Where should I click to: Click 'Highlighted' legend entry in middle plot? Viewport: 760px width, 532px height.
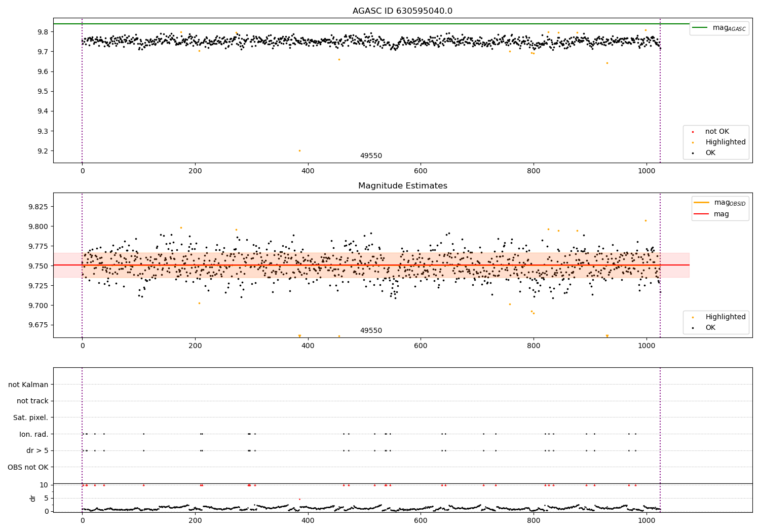pos(719,317)
